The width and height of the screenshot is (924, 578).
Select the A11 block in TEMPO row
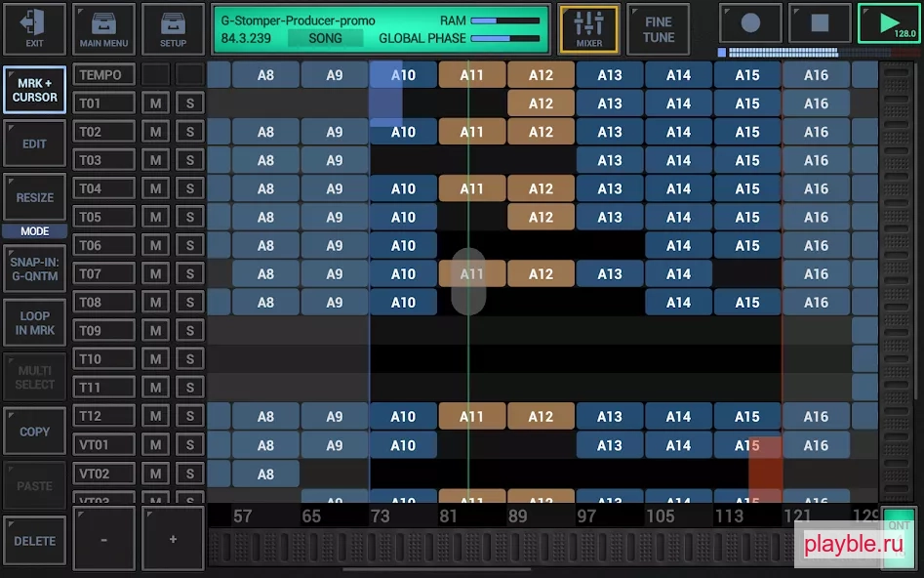[x=471, y=75]
